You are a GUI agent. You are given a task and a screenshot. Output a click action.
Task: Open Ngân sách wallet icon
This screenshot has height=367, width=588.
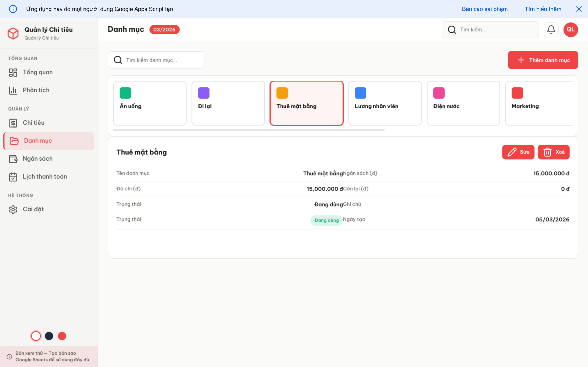[x=13, y=159]
